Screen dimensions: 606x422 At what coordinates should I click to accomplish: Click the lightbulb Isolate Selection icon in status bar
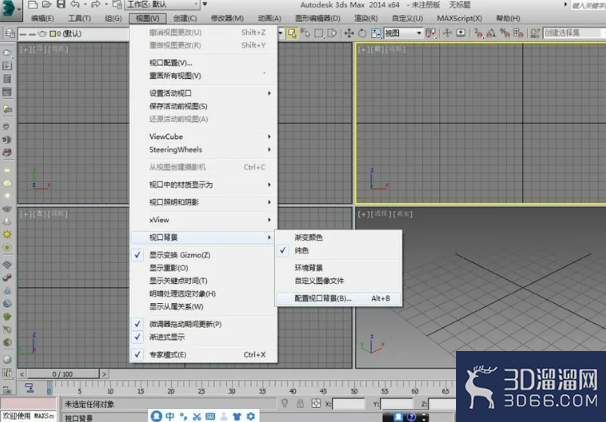point(285,403)
